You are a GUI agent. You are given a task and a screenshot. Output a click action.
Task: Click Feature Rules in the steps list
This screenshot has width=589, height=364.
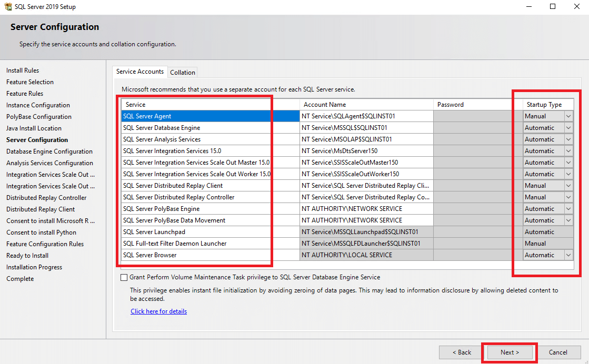click(25, 94)
